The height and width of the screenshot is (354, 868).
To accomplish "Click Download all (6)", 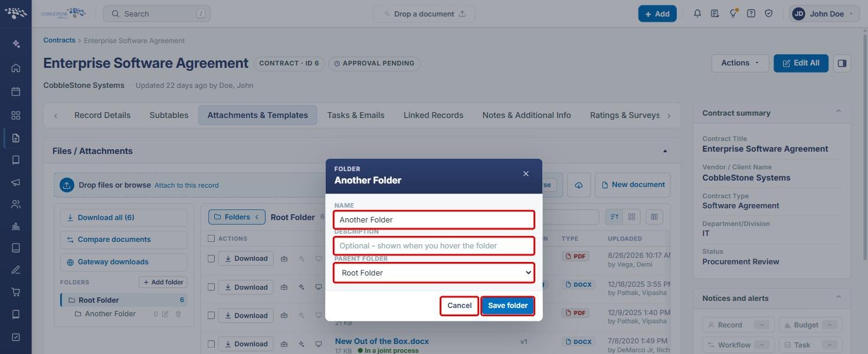I will 123,218.
